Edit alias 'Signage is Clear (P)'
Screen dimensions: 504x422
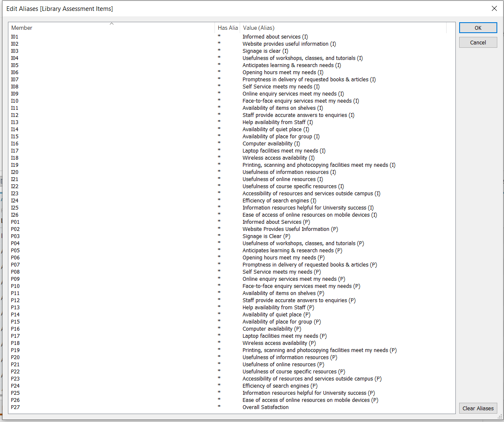click(x=266, y=236)
